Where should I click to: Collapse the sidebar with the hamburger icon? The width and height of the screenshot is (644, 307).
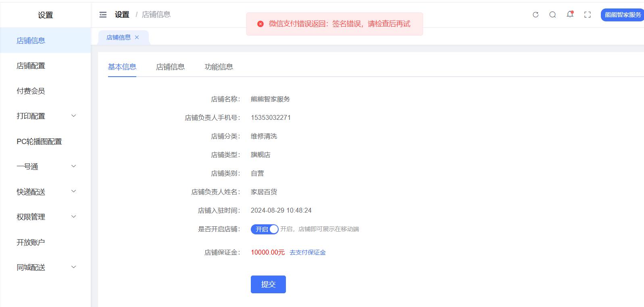pyautogui.click(x=103, y=15)
